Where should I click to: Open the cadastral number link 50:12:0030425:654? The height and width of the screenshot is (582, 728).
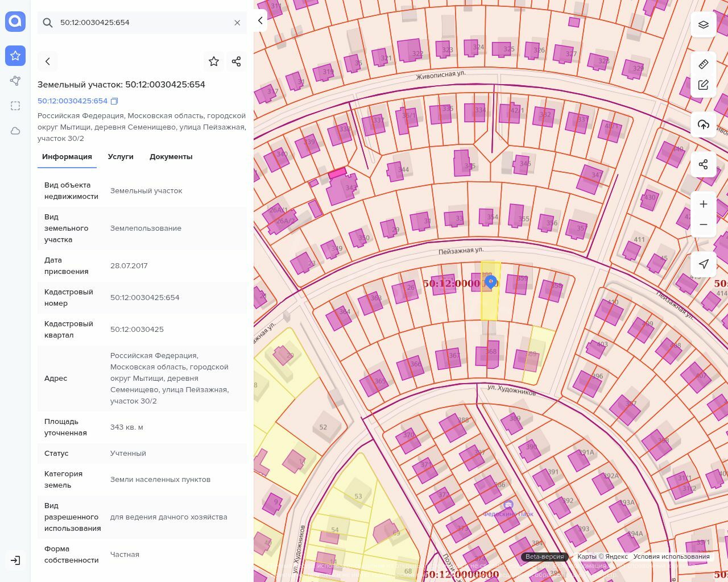[x=72, y=101]
